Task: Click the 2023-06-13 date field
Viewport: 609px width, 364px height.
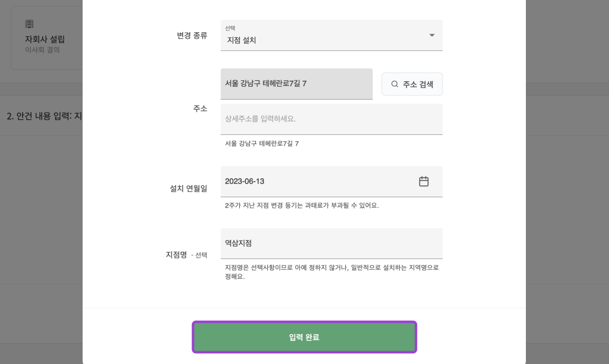Action: click(x=331, y=181)
